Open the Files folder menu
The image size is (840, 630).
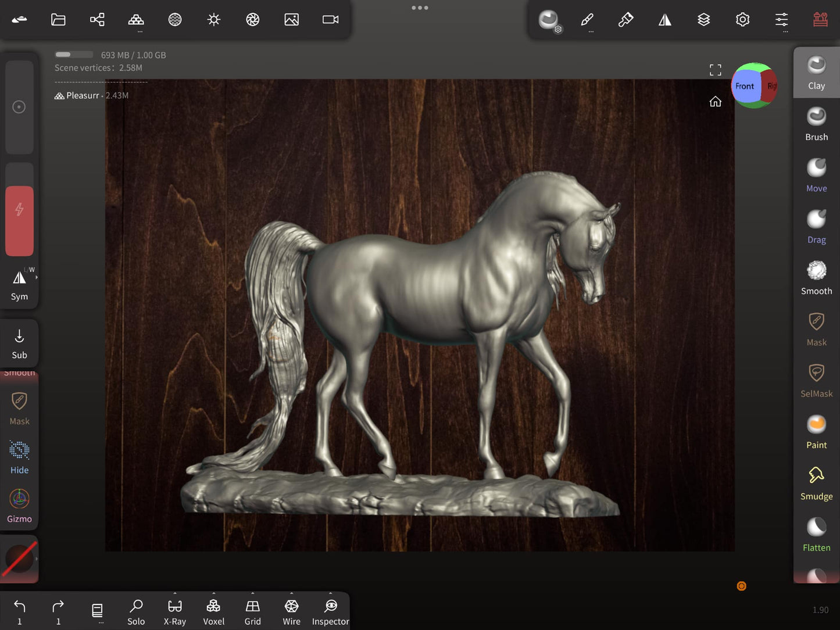58,20
